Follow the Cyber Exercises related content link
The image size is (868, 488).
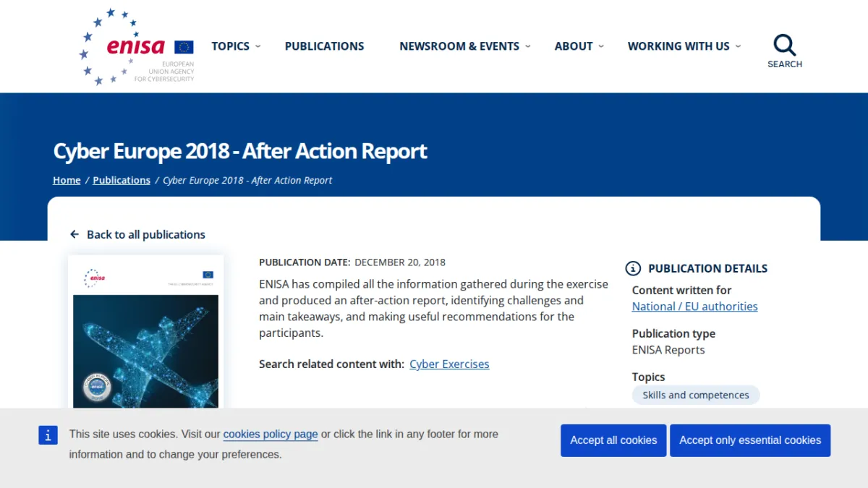pos(449,364)
